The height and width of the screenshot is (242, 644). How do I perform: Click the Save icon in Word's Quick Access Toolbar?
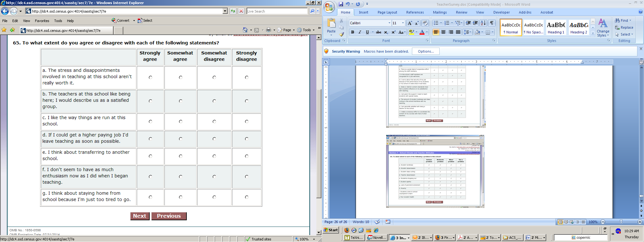click(341, 4)
